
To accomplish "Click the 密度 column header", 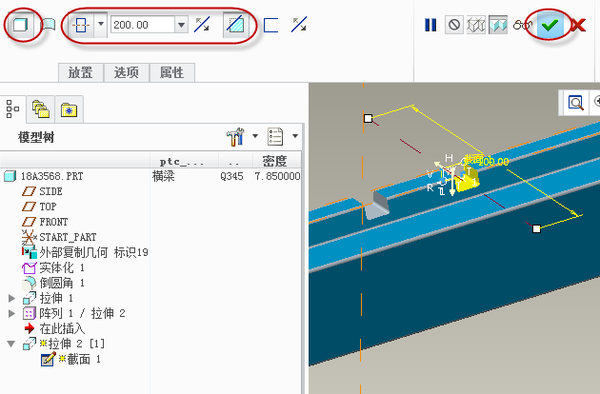I will tap(275, 161).
